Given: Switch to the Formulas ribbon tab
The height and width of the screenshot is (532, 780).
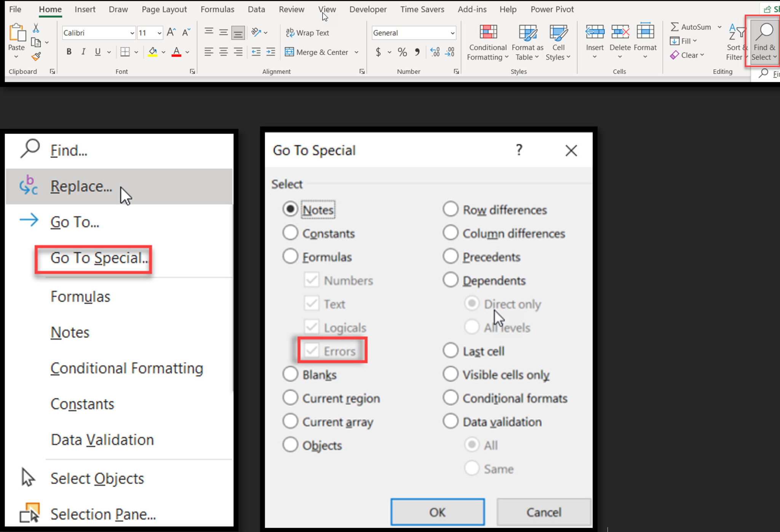Looking at the screenshot, I should pyautogui.click(x=217, y=9).
